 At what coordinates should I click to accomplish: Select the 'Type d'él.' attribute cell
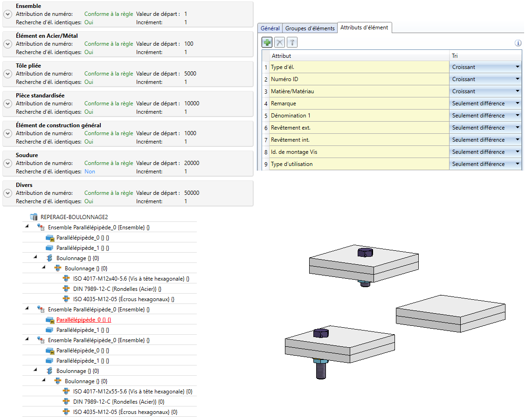point(359,67)
